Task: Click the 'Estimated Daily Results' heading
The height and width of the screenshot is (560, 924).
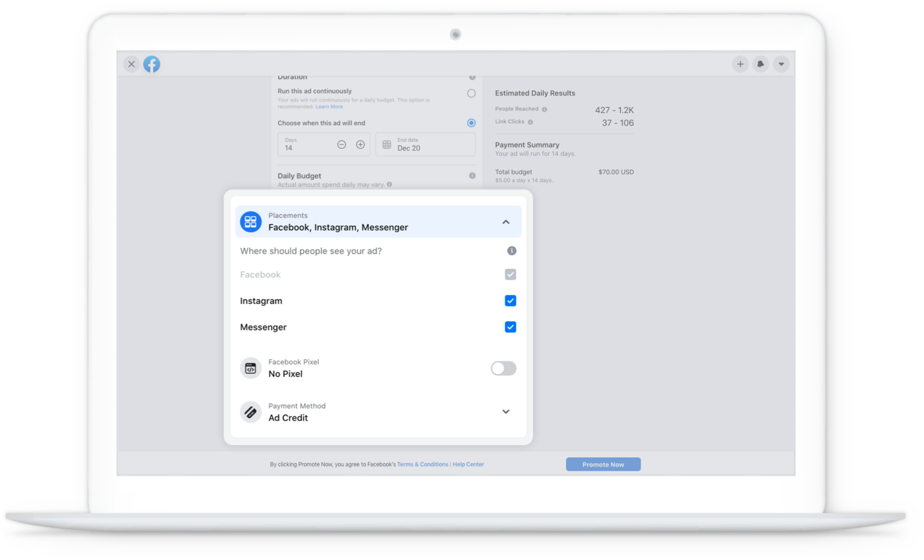Action: coord(535,93)
